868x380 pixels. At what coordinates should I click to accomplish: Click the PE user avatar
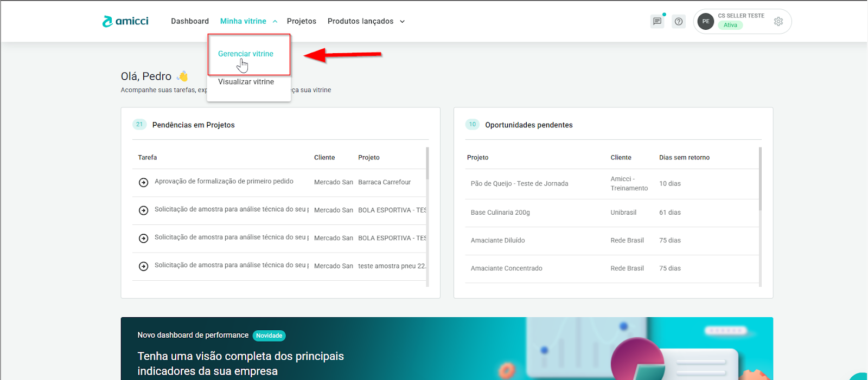705,22
